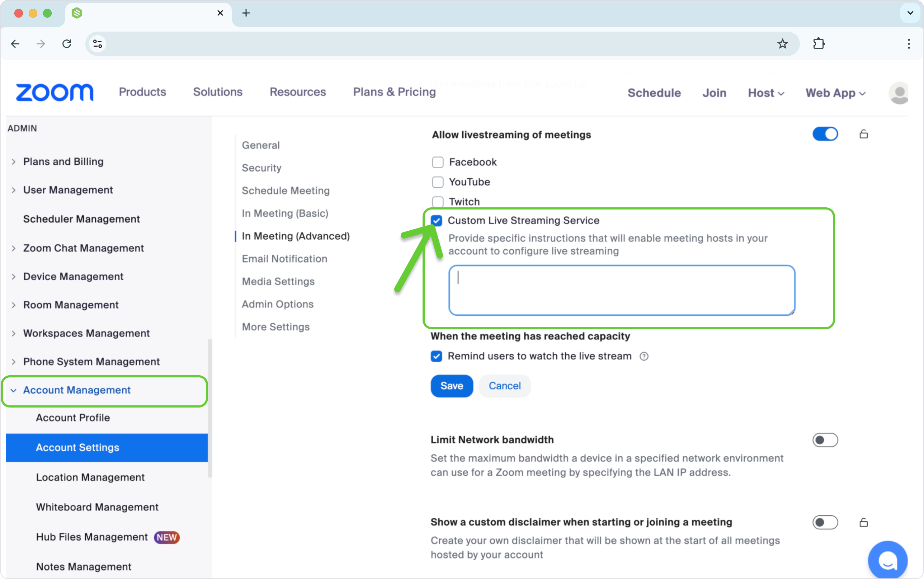Open Account Settings page
924x579 pixels.
107,448
